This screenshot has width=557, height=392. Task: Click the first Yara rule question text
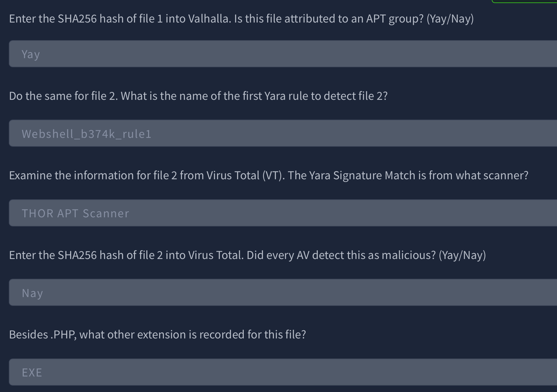[x=198, y=96]
